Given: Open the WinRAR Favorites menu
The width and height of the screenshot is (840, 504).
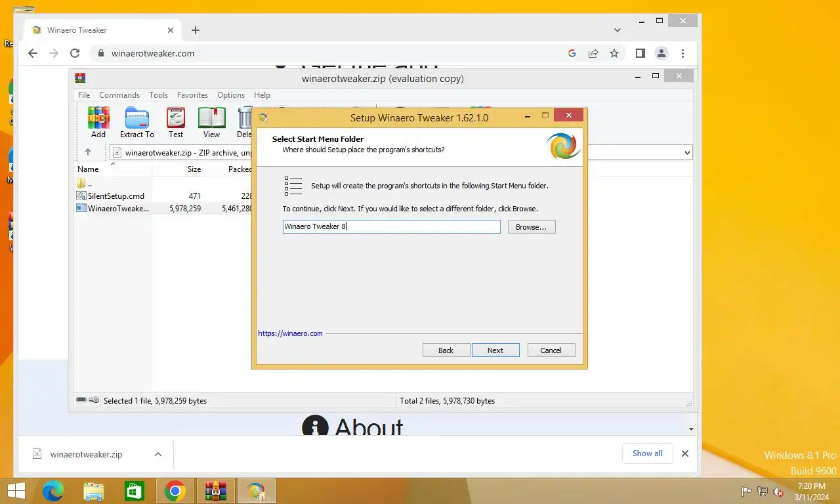Looking at the screenshot, I should coord(192,95).
